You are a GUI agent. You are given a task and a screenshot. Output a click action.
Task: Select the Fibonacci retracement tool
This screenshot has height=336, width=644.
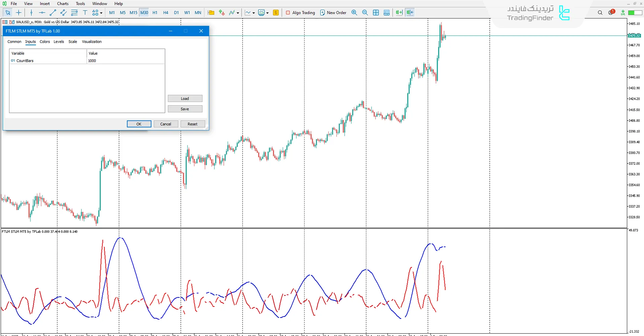pos(74,12)
